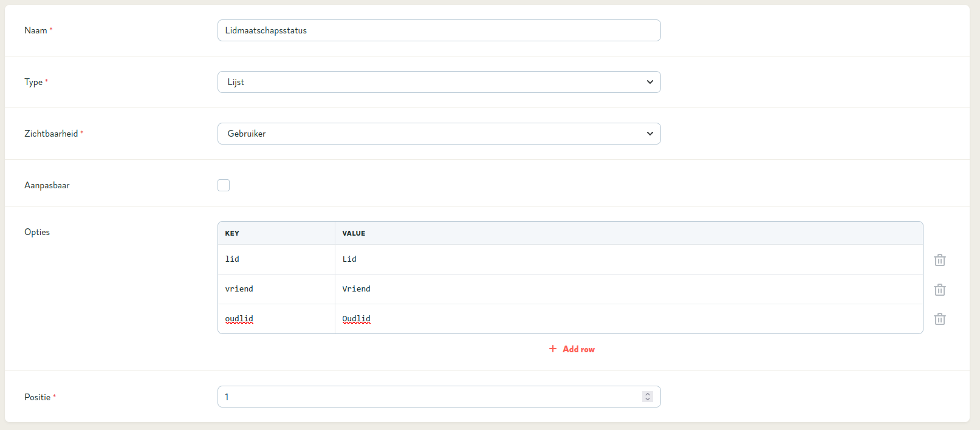980x430 pixels.
Task: Select the key cell 'vriend'
Action: [276, 289]
